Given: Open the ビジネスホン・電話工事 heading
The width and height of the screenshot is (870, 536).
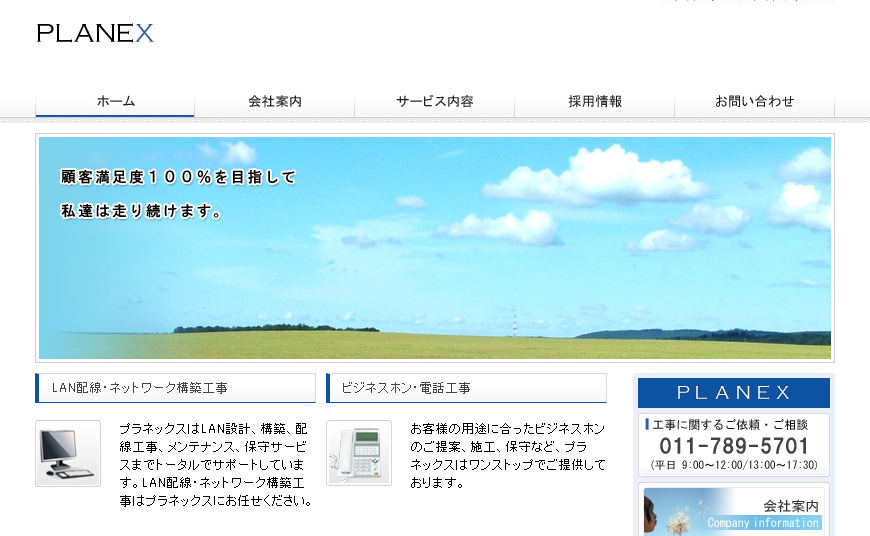Looking at the screenshot, I should click(467, 388).
